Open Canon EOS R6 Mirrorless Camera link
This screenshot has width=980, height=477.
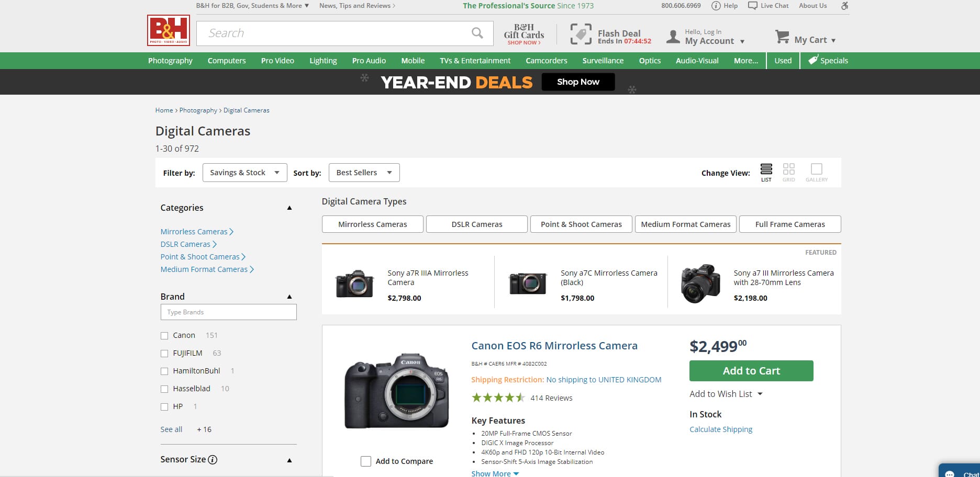point(554,346)
